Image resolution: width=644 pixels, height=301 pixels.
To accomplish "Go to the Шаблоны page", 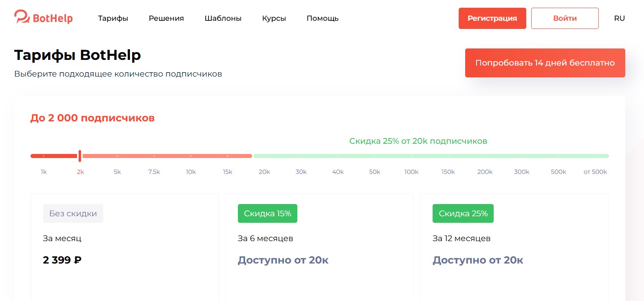I will coord(223,18).
